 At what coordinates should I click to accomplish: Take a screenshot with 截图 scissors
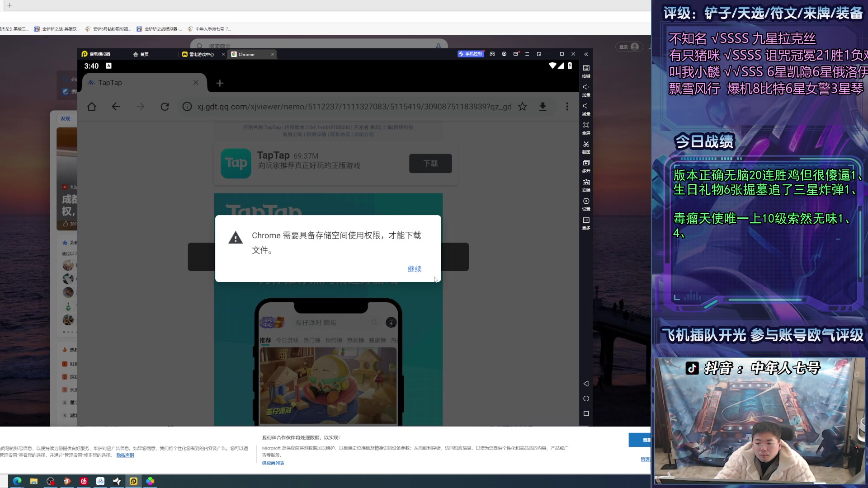[x=586, y=147]
